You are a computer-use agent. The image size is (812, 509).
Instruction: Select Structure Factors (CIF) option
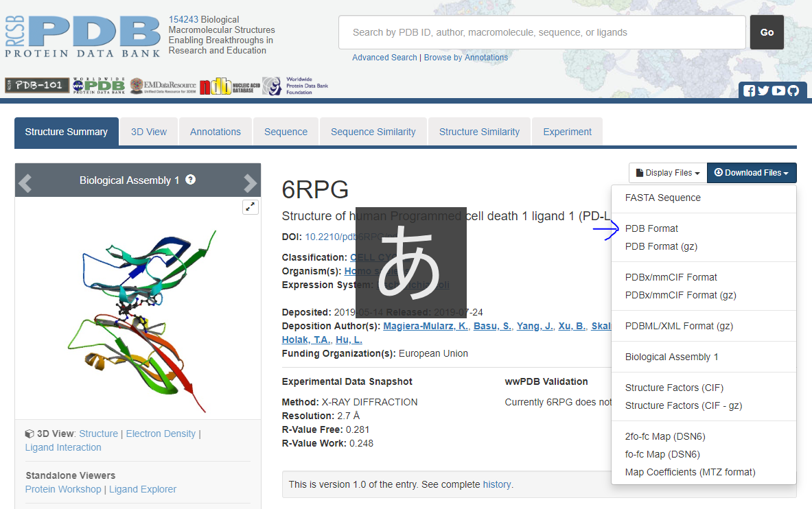[674, 388]
